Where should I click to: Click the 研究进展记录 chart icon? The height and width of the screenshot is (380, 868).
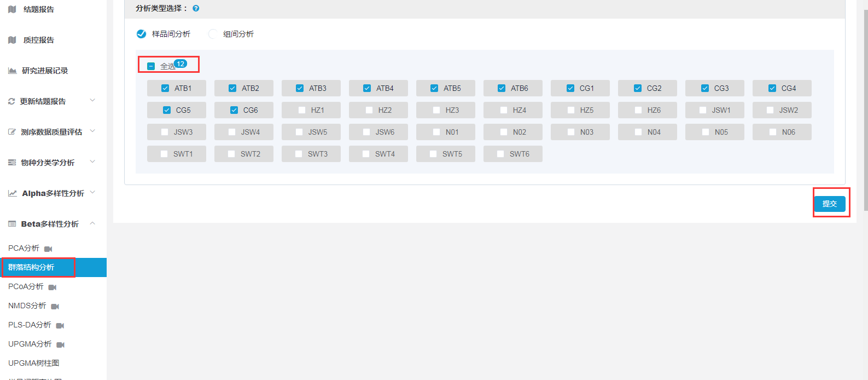tap(12, 71)
